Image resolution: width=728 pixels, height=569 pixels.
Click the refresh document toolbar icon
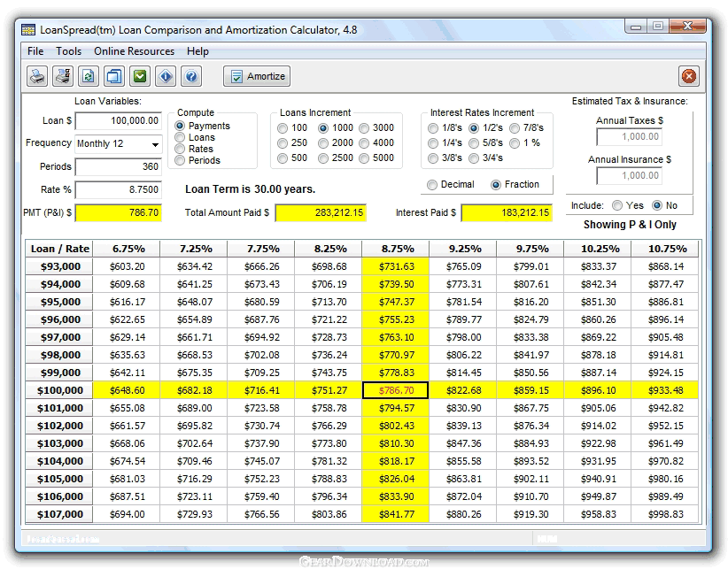pos(89,76)
